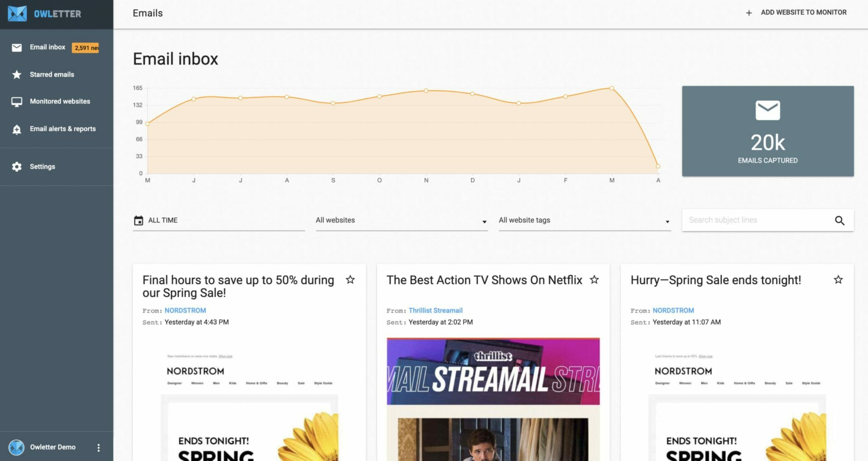868x461 pixels.
Task: Click the envelope icon beside Email inbox
Action: click(x=17, y=48)
